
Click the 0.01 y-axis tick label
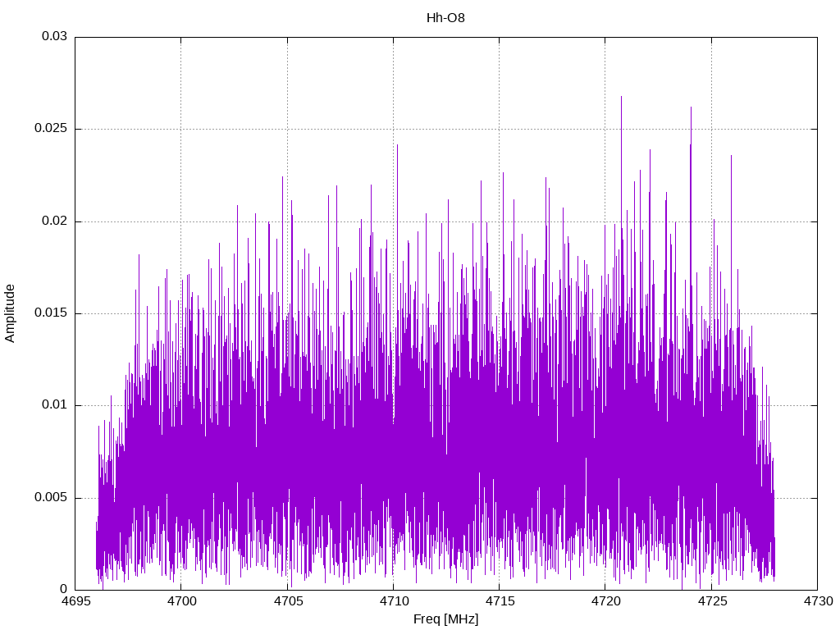(55, 405)
